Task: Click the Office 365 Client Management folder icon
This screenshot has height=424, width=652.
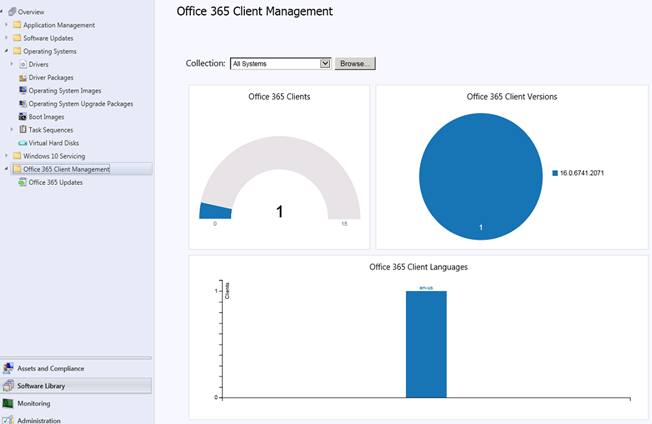Action: tap(17, 169)
